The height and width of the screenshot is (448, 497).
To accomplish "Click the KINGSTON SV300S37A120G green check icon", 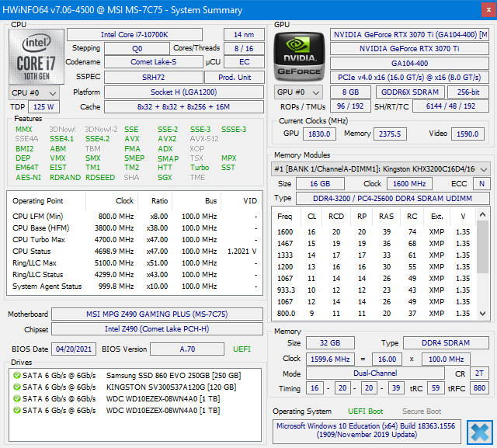I will pos(16,387).
